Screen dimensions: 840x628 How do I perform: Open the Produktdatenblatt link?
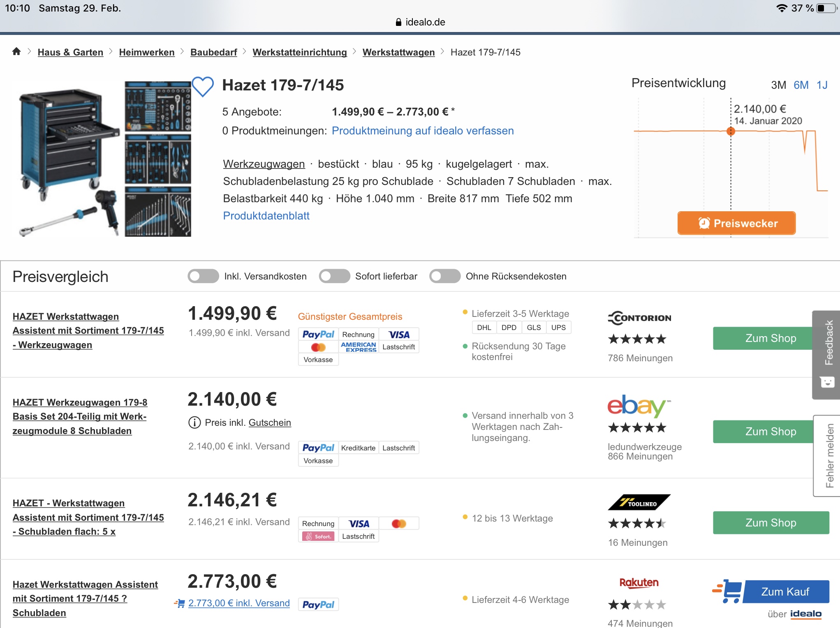tap(266, 216)
